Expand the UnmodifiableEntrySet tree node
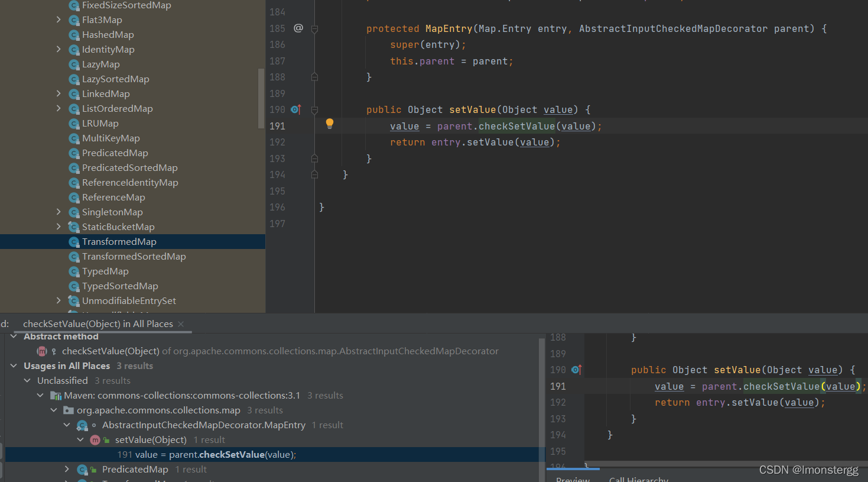This screenshot has width=868, height=482. pyautogui.click(x=58, y=301)
